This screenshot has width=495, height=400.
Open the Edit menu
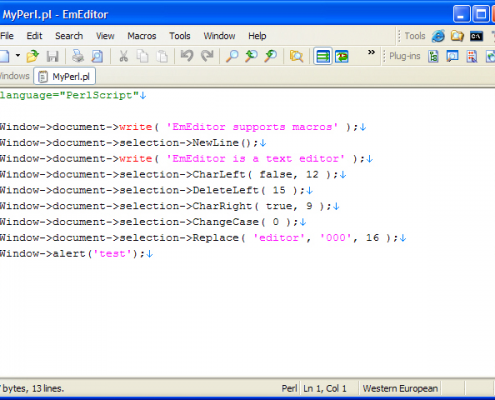34,36
